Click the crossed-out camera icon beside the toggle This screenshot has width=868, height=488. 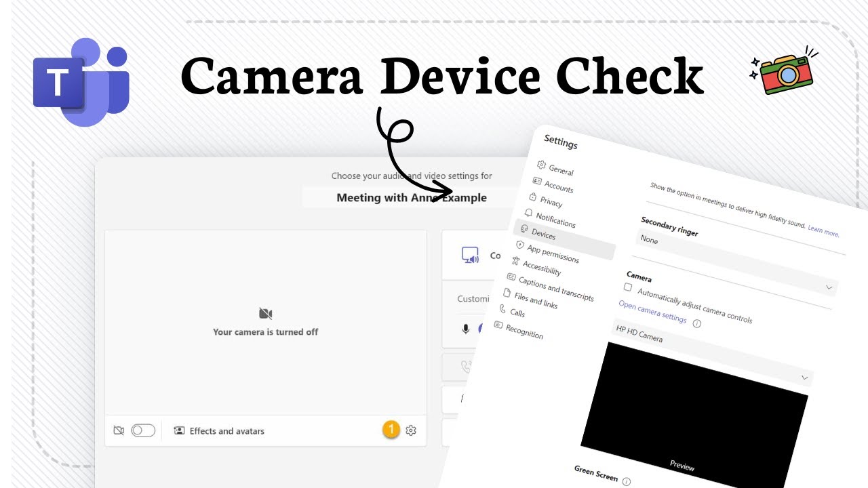tap(119, 430)
